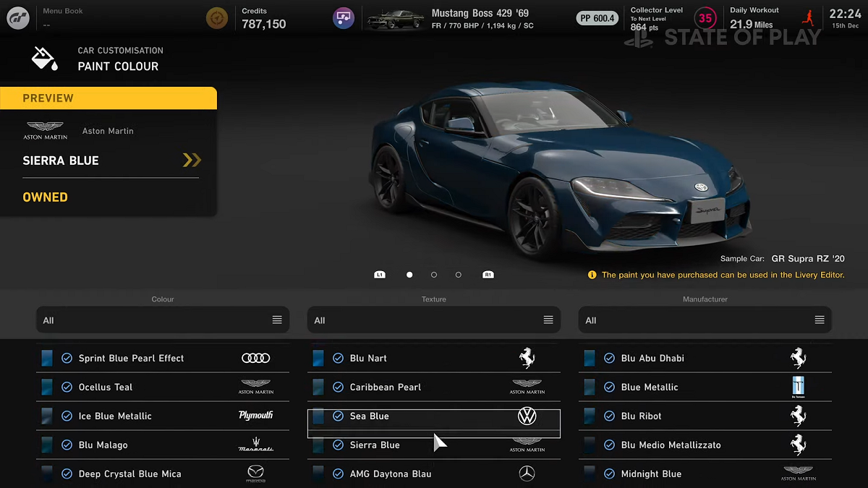Image resolution: width=868 pixels, height=488 pixels.
Task: Toggle the Sprint Blue Pearl Effect checkmark
Action: click(67, 359)
